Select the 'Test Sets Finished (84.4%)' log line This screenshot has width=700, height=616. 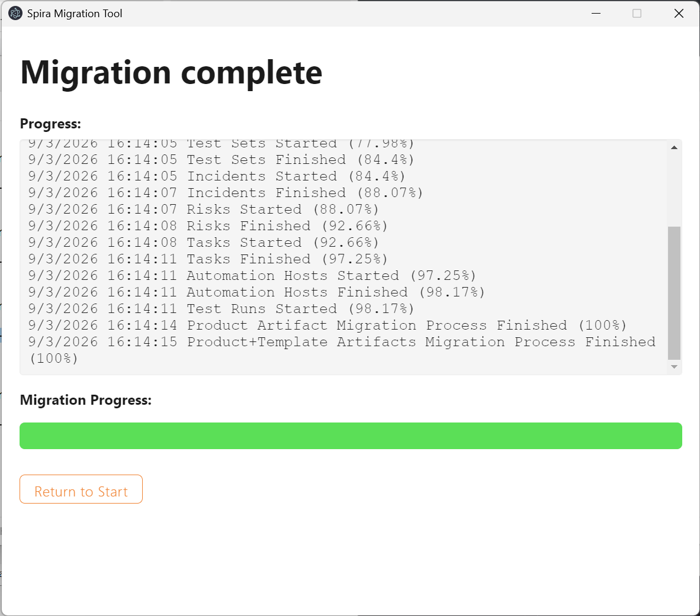[x=221, y=160]
